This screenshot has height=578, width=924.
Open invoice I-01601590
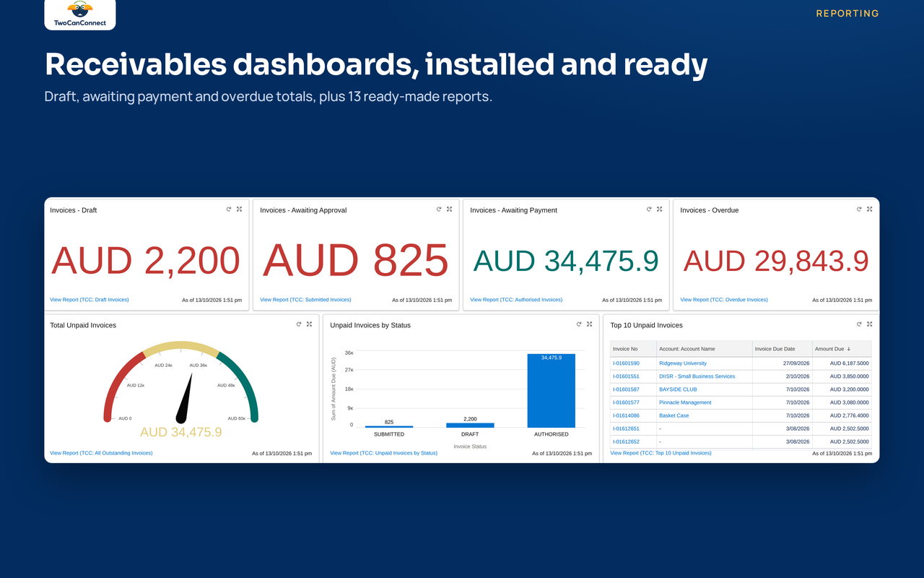coord(626,363)
